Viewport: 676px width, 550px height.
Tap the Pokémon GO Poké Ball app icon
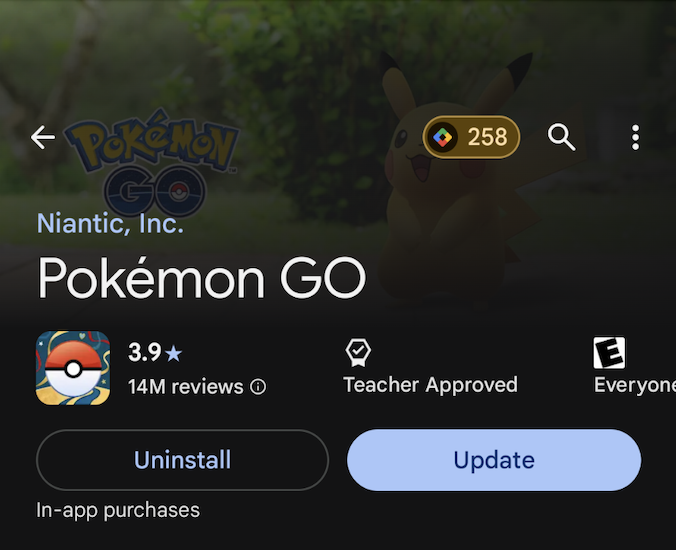[73, 368]
